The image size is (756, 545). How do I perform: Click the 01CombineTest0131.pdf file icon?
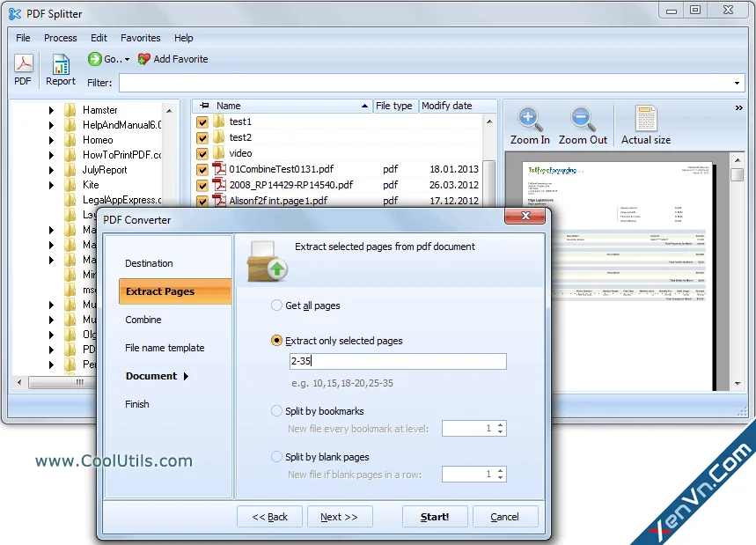(219, 169)
